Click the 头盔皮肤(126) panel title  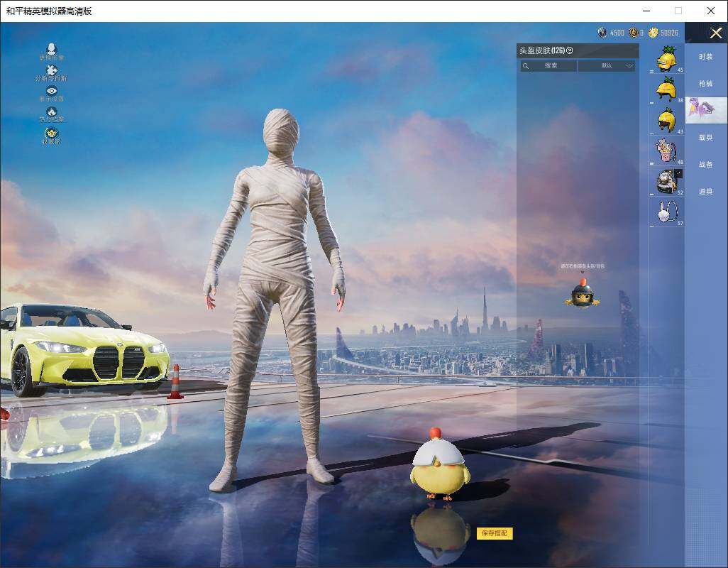pyautogui.click(x=542, y=50)
